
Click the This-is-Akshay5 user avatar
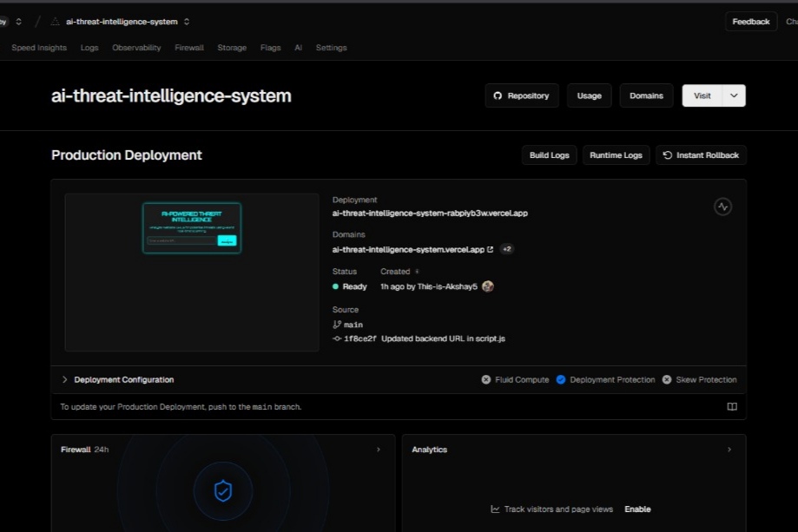click(x=487, y=286)
